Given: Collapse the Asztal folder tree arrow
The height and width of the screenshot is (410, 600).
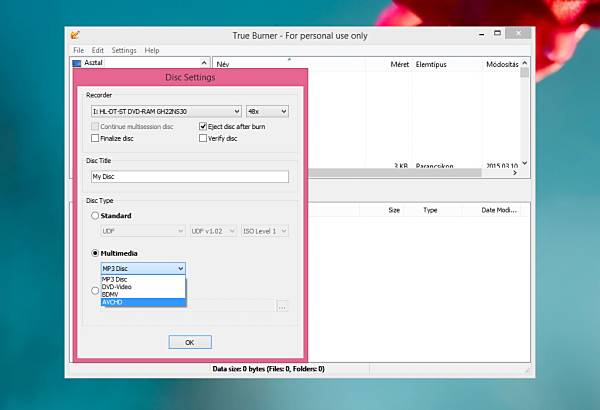Looking at the screenshot, I should tap(204, 63).
